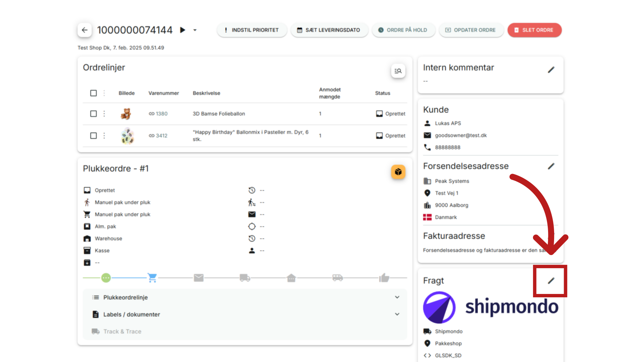Click OPDATER ORDRE button
This screenshot has height=362, width=644.
[x=471, y=30]
